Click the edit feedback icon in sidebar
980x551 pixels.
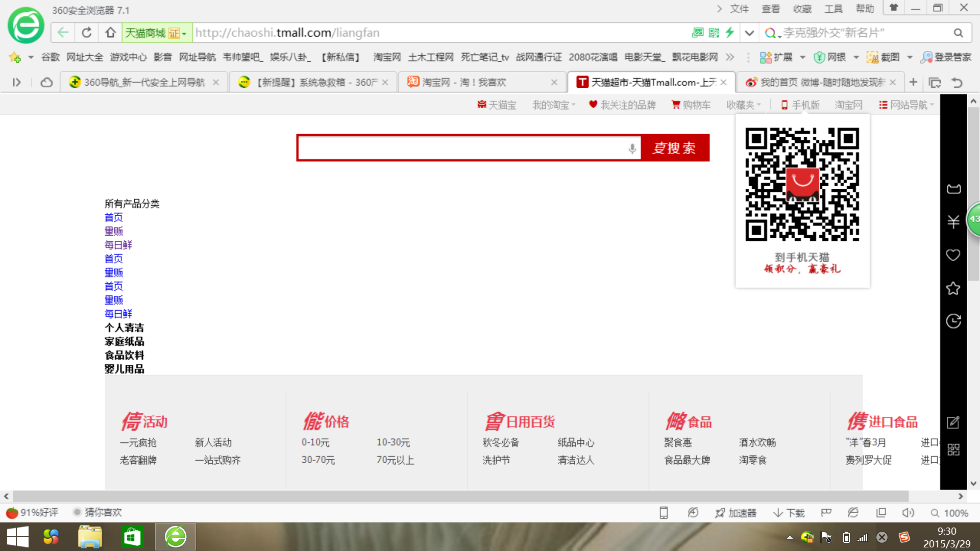[x=953, y=422]
